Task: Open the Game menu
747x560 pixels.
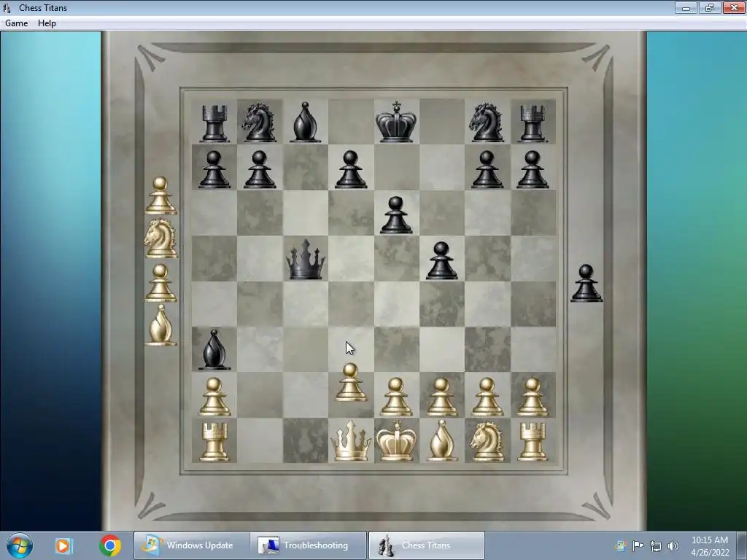Action: pyautogui.click(x=16, y=23)
